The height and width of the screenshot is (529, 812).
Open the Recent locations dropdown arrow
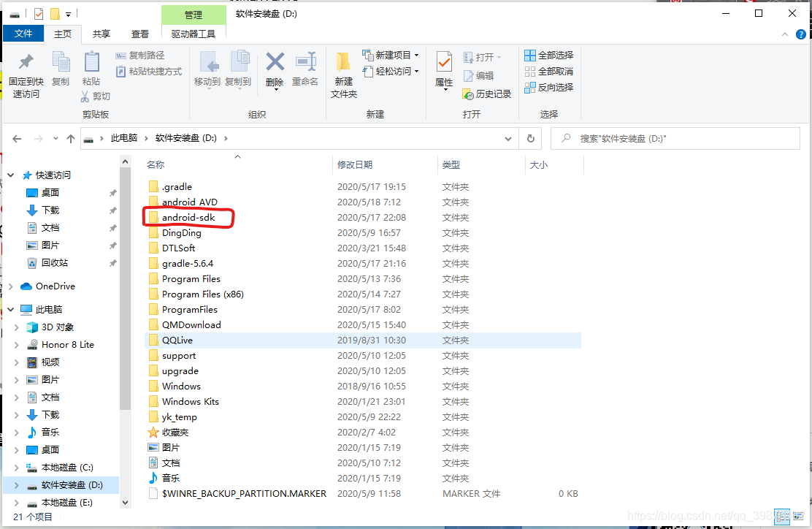(55, 139)
